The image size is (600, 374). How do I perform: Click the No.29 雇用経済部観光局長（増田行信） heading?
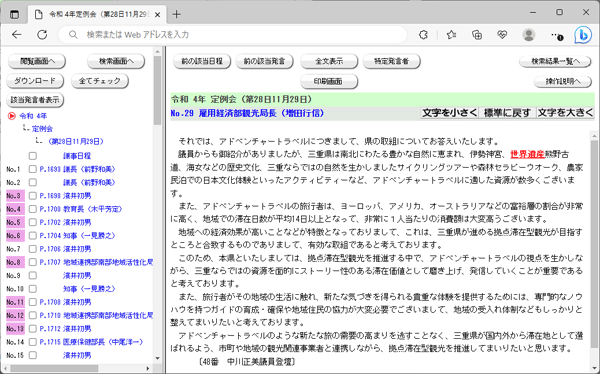tap(247, 113)
